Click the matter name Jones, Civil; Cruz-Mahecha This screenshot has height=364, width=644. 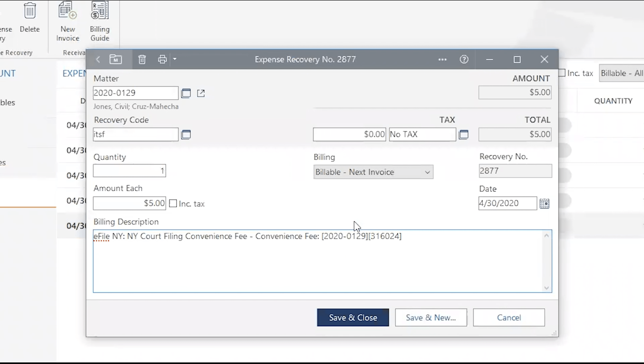[x=136, y=107]
